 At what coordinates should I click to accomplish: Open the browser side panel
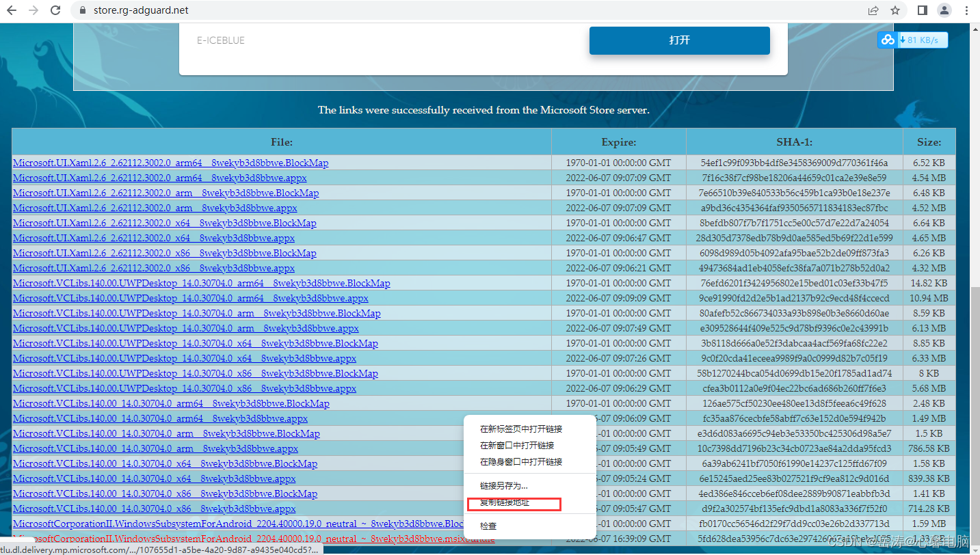[922, 10]
